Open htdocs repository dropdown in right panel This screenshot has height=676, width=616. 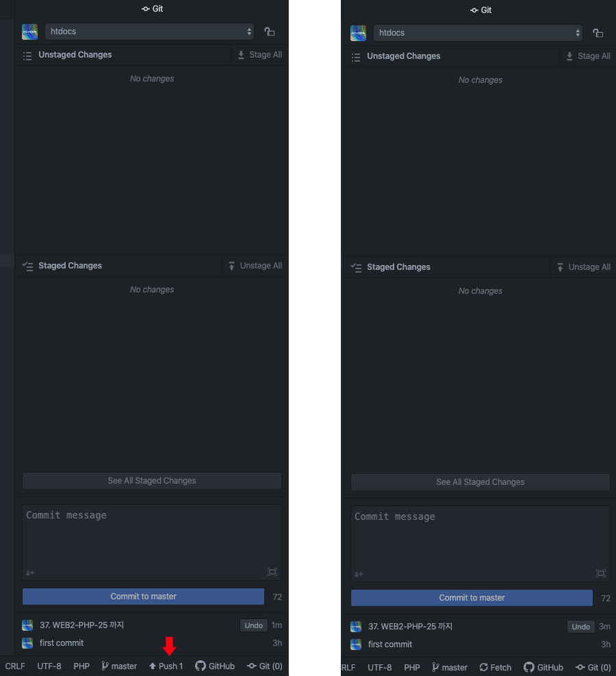pyautogui.click(x=478, y=33)
